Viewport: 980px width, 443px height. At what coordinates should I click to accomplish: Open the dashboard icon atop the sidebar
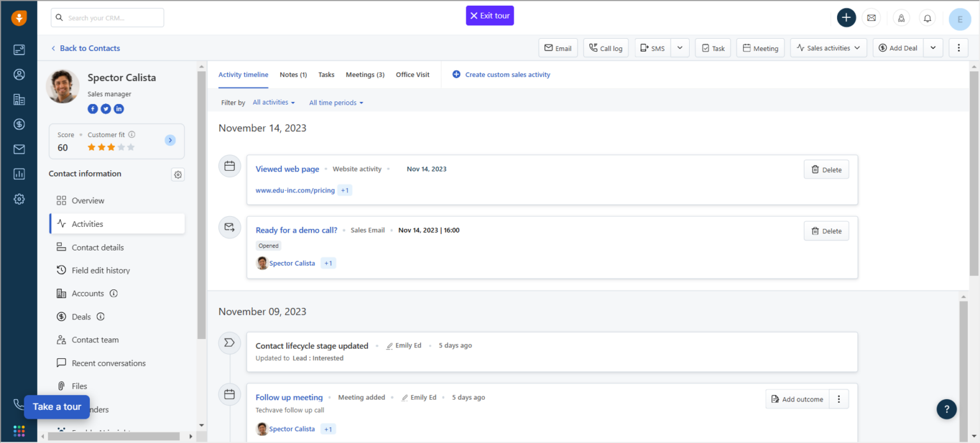tap(19, 50)
